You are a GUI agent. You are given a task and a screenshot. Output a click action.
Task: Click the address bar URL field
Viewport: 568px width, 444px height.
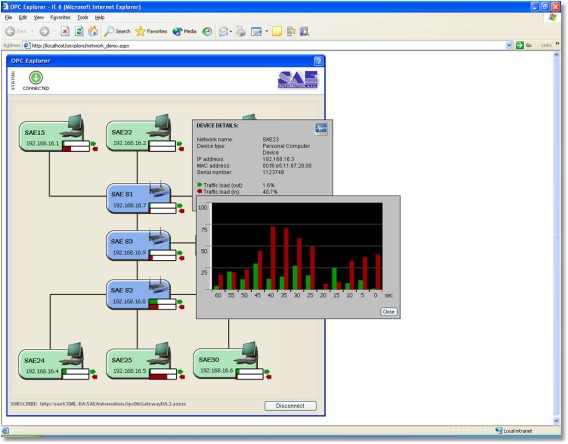(264, 45)
